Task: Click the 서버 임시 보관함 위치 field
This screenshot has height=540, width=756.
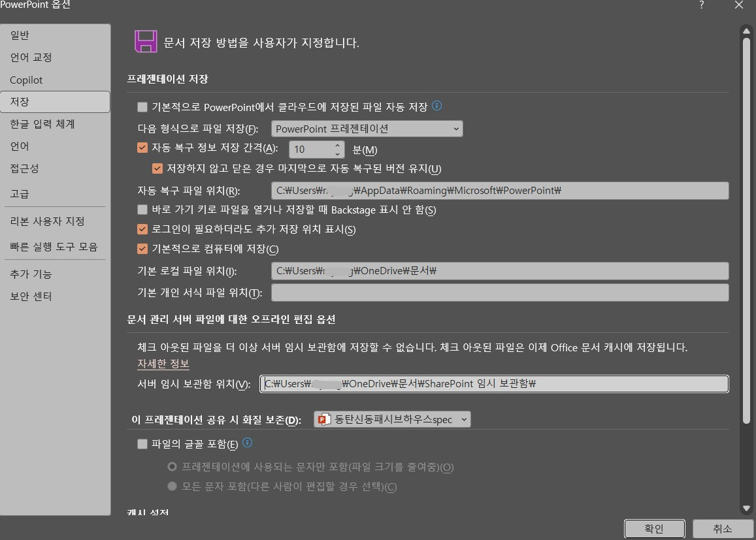Action: click(x=494, y=384)
